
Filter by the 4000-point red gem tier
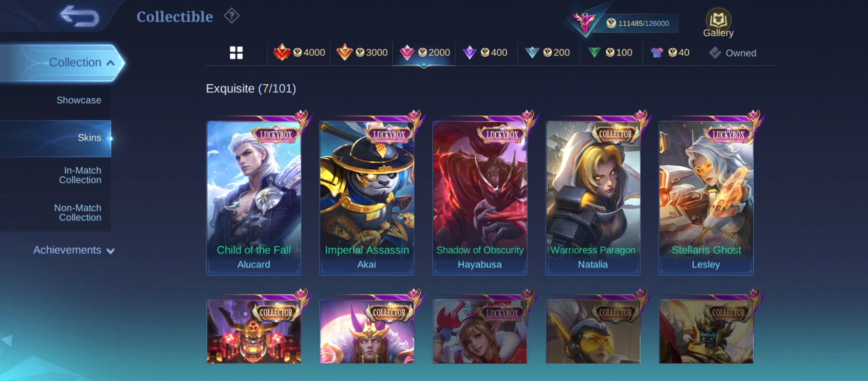point(299,53)
